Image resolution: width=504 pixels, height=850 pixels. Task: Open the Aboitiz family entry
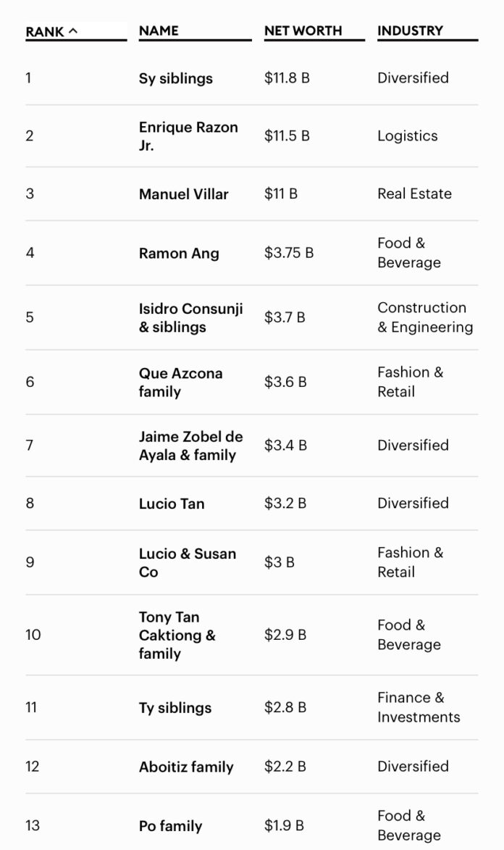[x=186, y=767]
